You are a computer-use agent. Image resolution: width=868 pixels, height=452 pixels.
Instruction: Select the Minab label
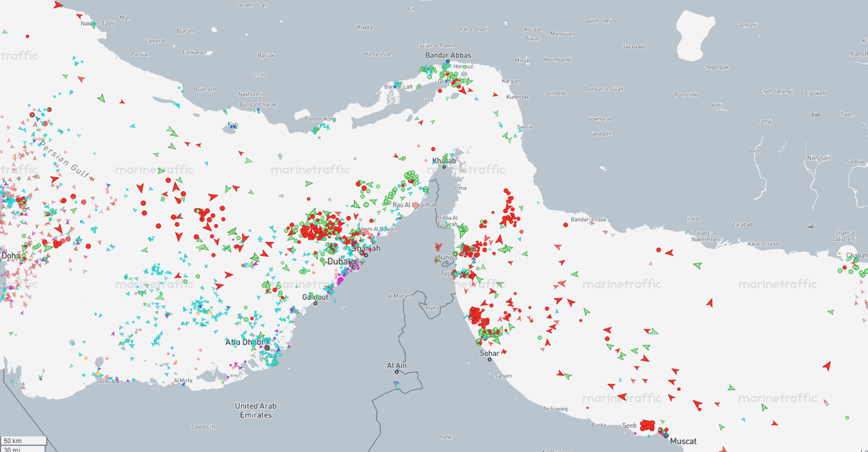[522, 60]
